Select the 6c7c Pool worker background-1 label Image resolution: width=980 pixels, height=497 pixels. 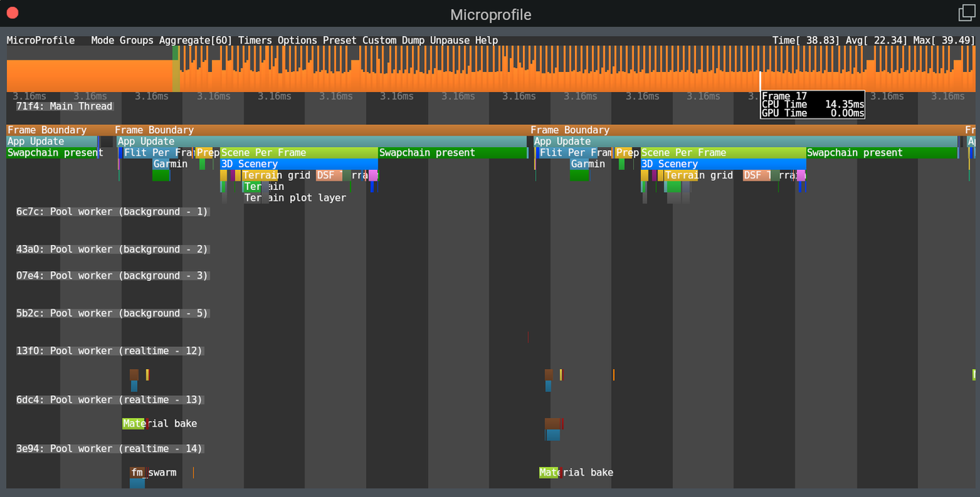click(x=112, y=211)
